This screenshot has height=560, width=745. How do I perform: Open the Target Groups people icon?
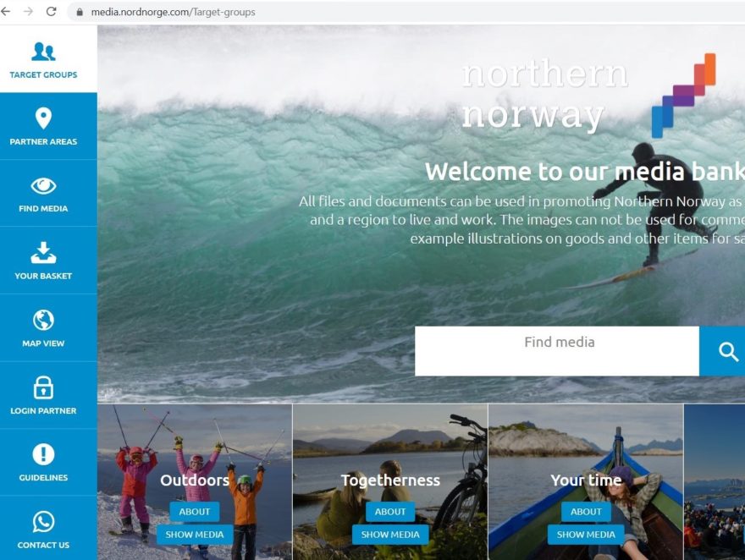coord(43,52)
